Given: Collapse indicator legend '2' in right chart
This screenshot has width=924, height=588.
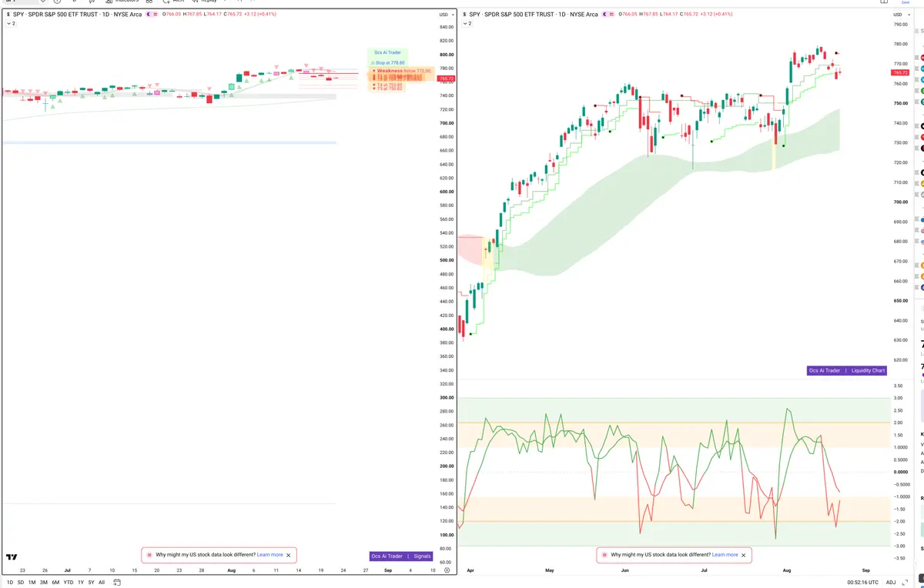Looking at the screenshot, I should pyautogui.click(x=467, y=24).
